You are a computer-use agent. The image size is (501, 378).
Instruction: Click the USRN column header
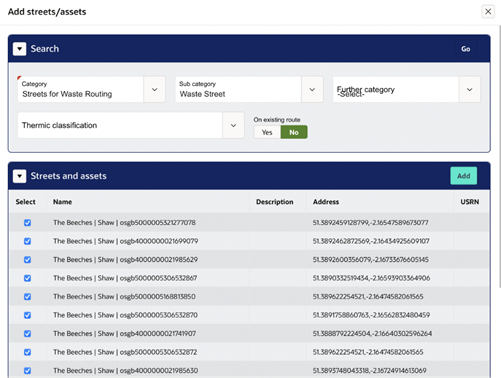[470, 202]
